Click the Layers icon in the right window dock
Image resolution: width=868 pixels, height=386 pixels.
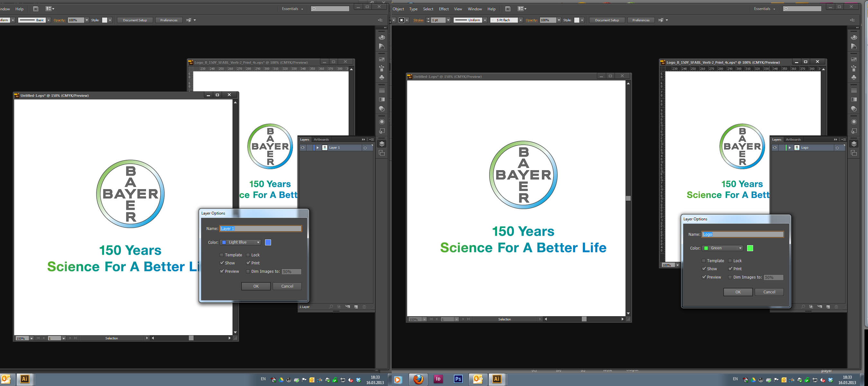coord(854,144)
